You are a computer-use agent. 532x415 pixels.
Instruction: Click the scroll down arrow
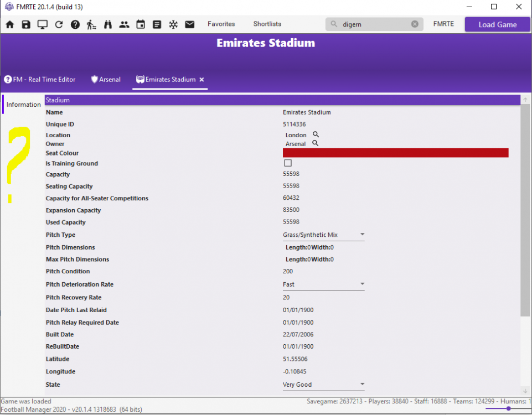pyautogui.click(x=525, y=391)
